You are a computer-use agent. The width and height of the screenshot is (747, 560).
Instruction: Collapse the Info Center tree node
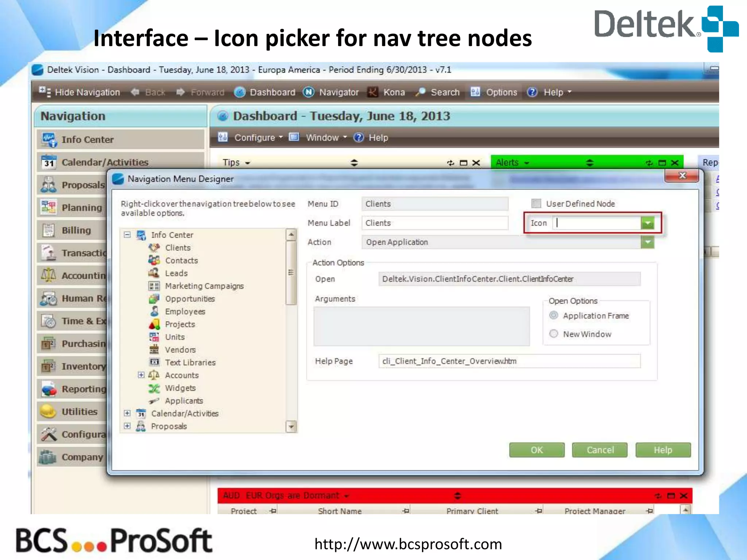pyautogui.click(x=127, y=234)
